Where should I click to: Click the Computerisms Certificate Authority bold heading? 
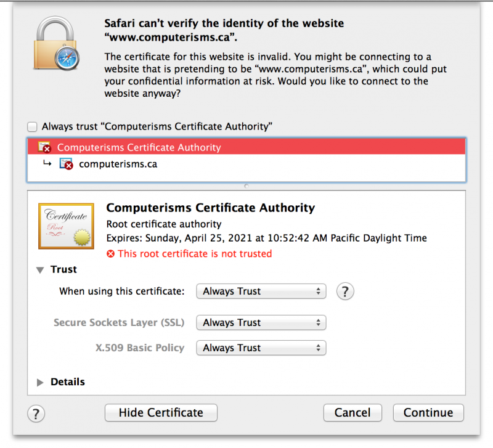[210, 208]
